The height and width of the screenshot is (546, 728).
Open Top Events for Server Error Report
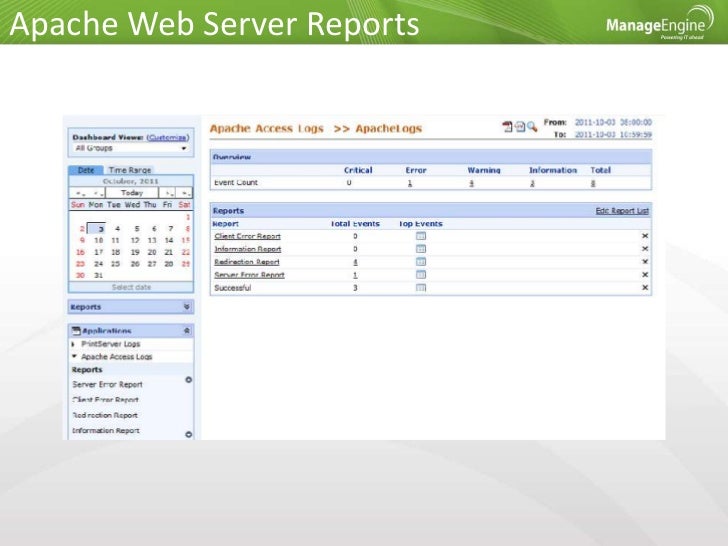point(421,275)
